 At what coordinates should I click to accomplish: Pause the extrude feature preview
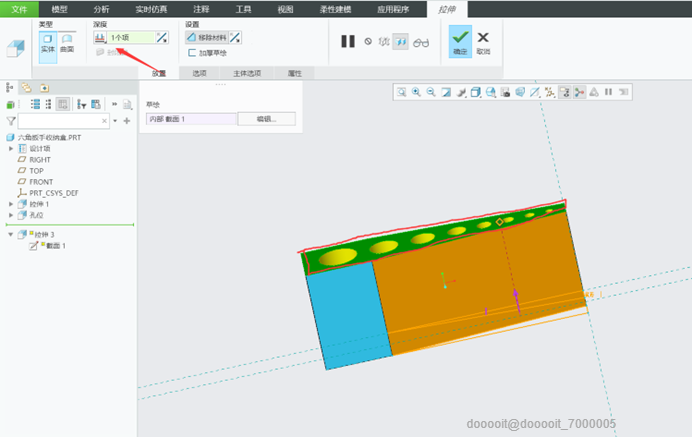coord(347,42)
